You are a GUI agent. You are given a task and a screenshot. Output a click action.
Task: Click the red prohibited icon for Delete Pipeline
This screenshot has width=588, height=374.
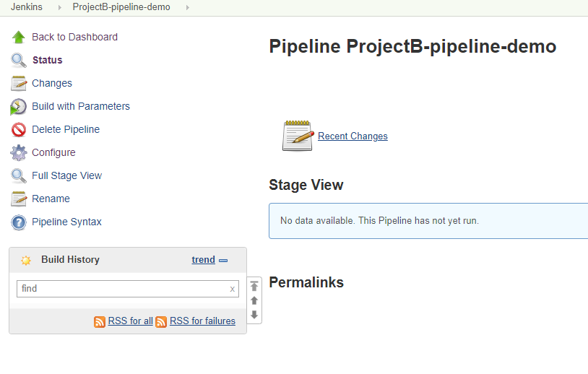[18, 130]
